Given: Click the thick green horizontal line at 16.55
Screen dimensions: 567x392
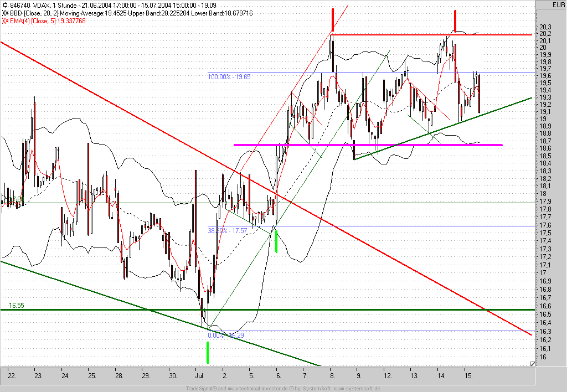Looking at the screenshot, I should (267, 310).
